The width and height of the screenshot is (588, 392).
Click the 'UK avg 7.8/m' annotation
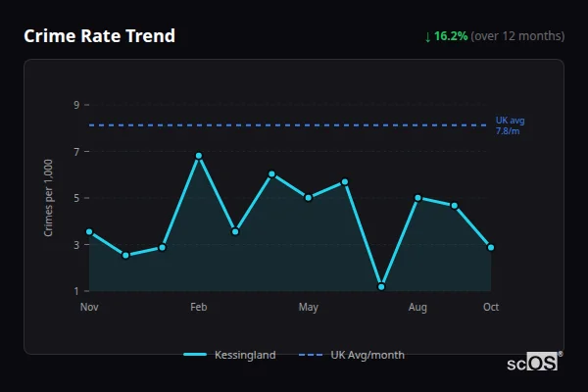click(510, 125)
